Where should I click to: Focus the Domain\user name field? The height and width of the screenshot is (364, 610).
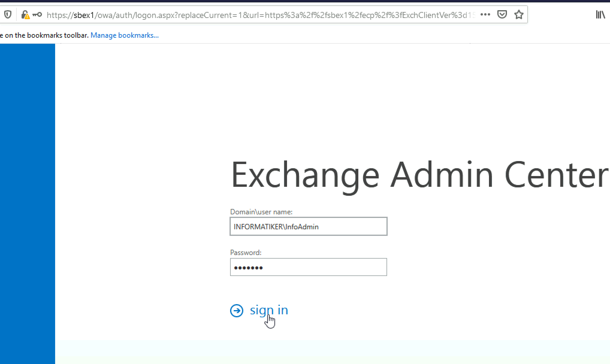point(309,226)
